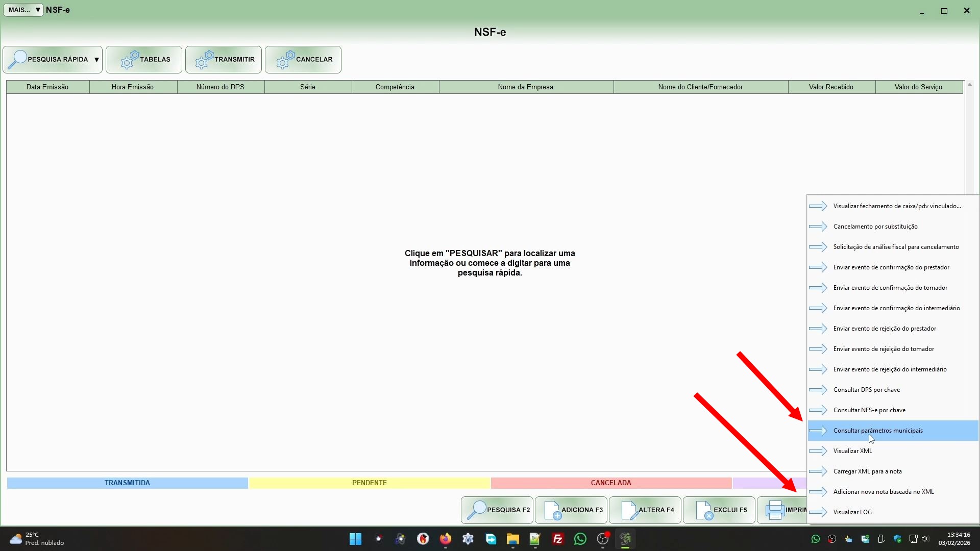This screenshot has height=551, width=980.
Task: Open the MAIS... dropdown in title bar
Action: coord(23,10)
